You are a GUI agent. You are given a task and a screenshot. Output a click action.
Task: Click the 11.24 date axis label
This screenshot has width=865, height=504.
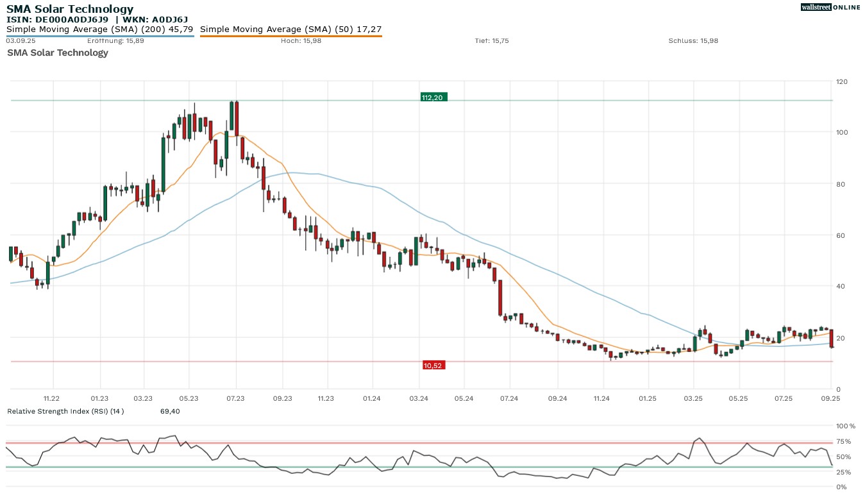pyautogui.click(x=601, y=399)
